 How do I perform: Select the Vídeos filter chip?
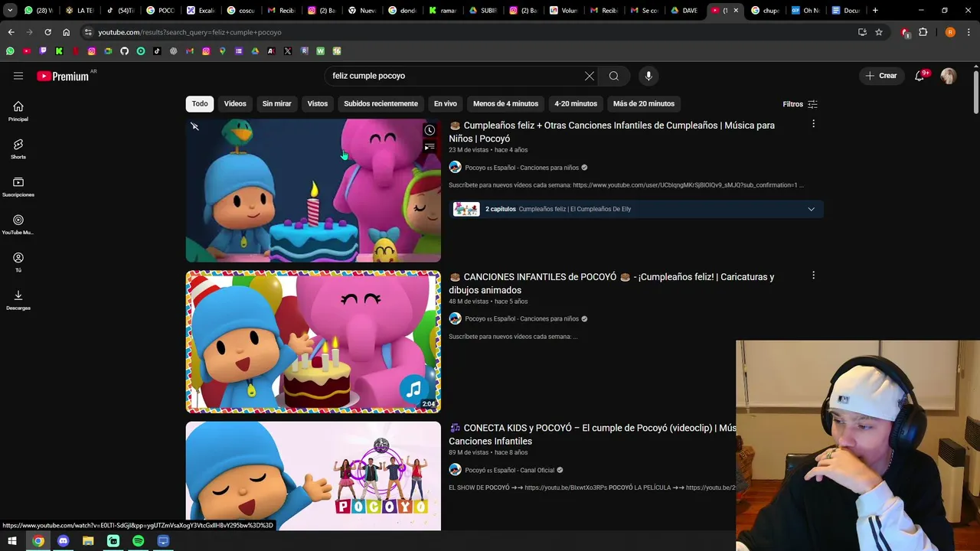[235, 104]
